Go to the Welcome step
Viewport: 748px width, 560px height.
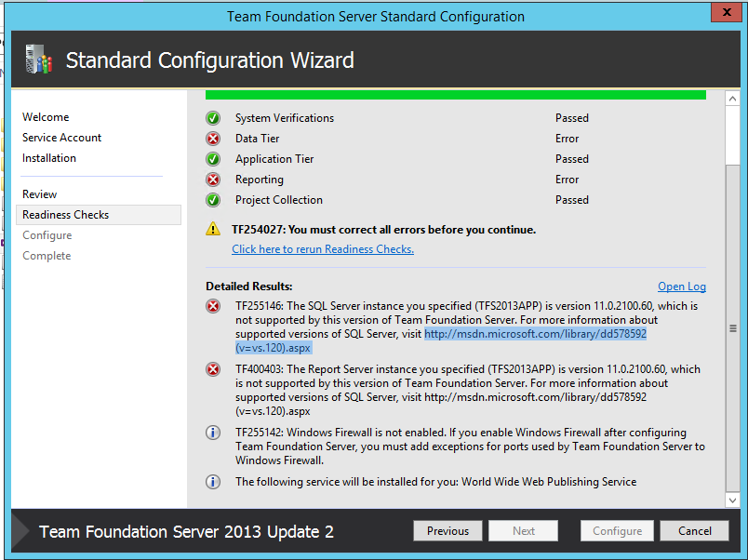click(46, 117)
